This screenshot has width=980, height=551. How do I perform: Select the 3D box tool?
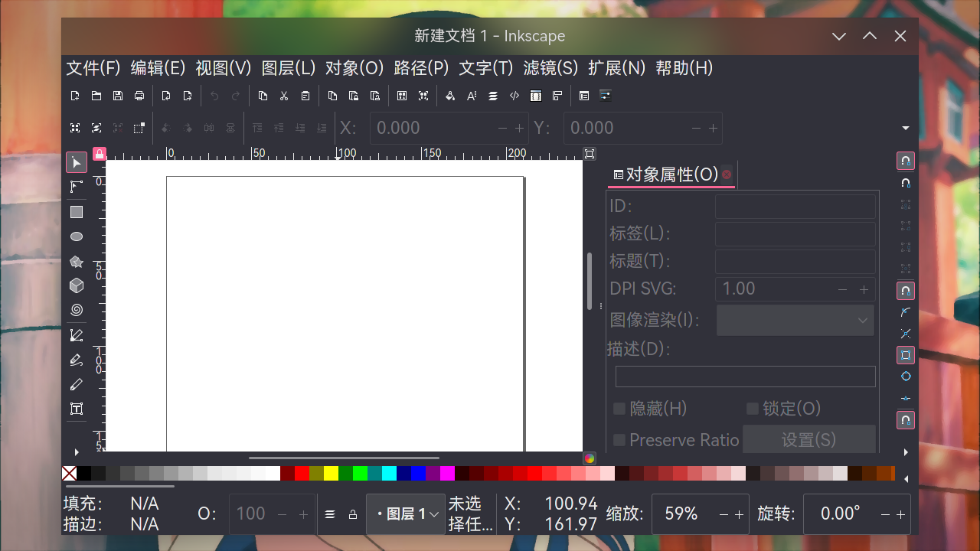coord(76,285)
